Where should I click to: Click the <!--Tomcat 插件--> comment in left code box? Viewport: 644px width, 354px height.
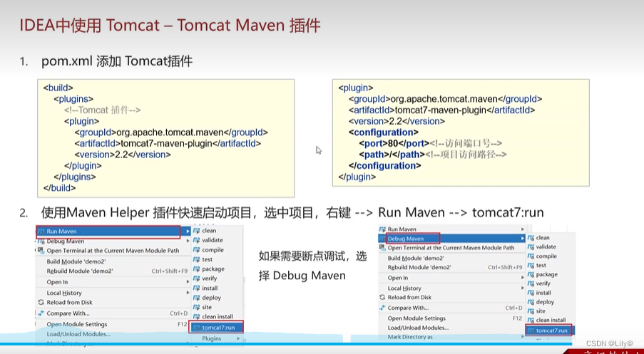click(x=102, y=110)
